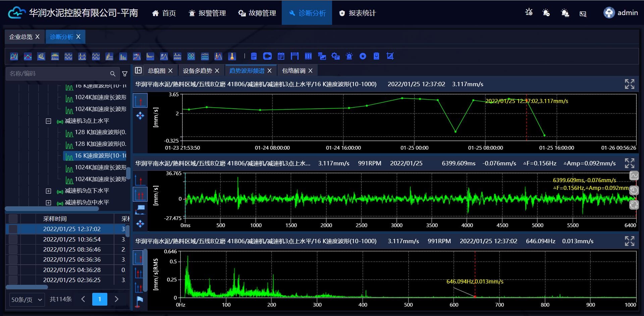The image size is (644, 316).
Task: Open the 50条/页 page size dropdown
Action: coord(26,300)
